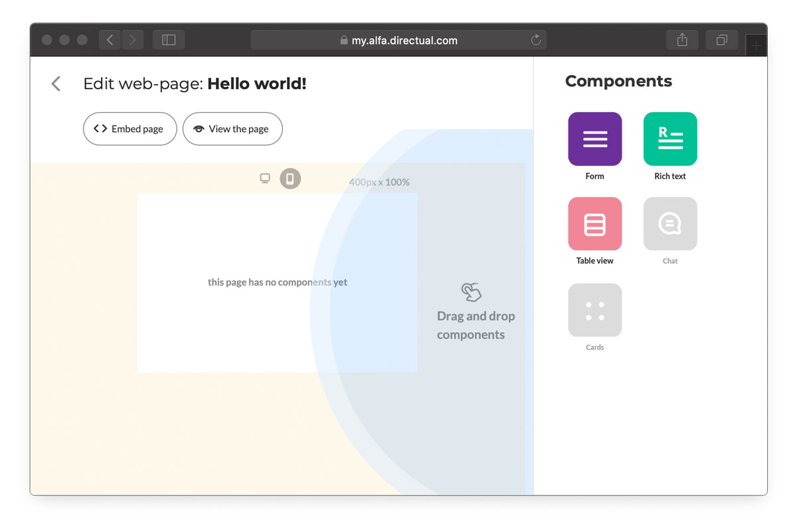Navigate forward in Safari
The width and height of the screenshot is (797, 532).
point(132,40)
